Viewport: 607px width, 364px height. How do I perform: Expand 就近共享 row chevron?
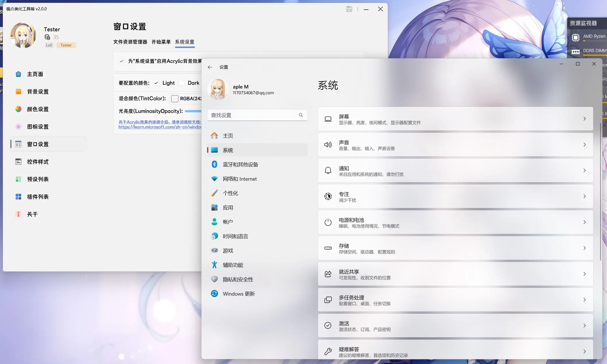coord(584,274)
